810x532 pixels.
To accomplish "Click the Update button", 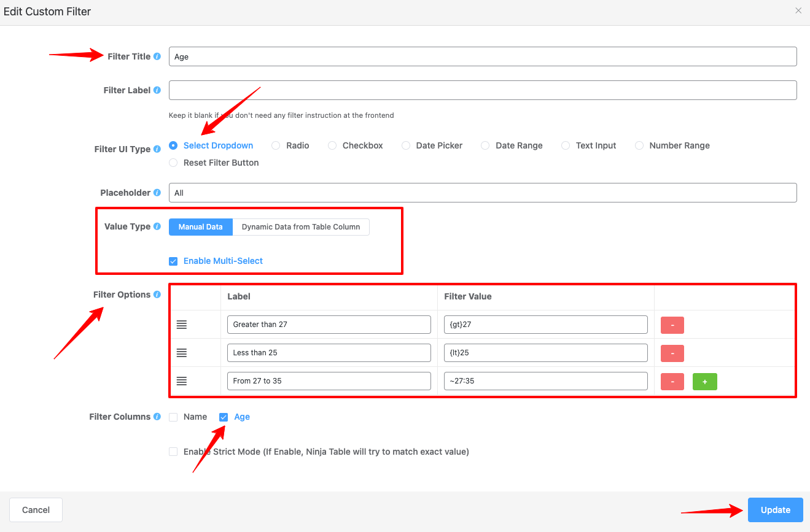I will click(776, 510).
